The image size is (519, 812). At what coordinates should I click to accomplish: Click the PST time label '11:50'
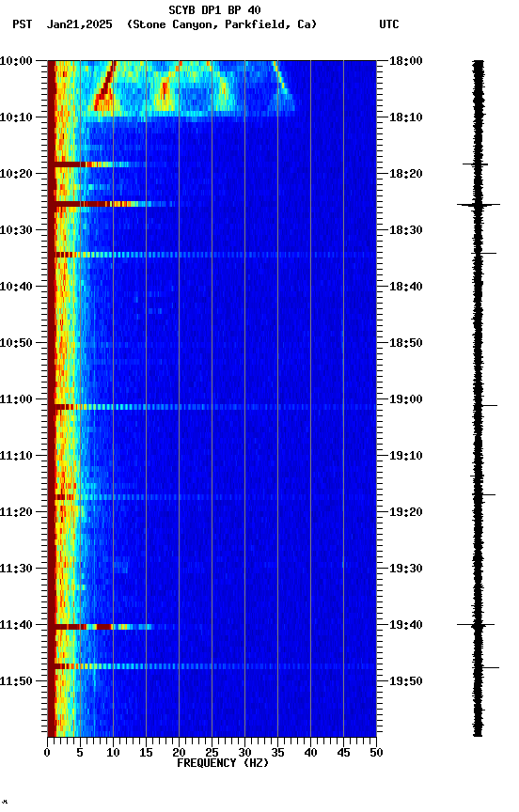tap(16, 681)
